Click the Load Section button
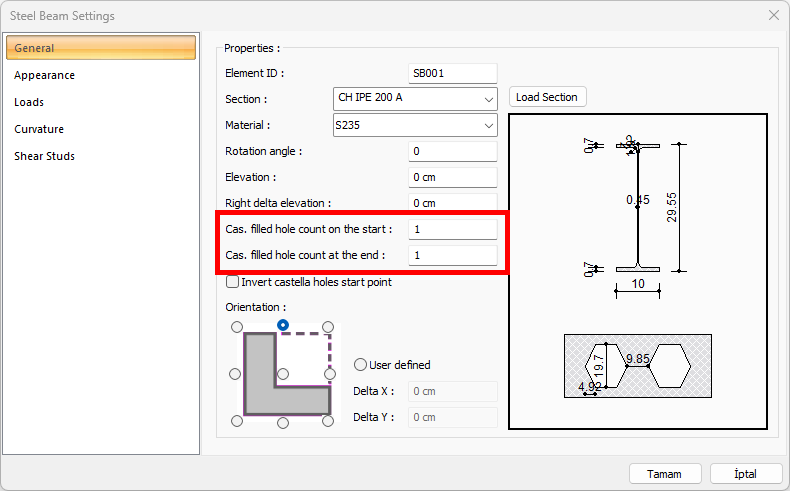 [x=547, y=97]
